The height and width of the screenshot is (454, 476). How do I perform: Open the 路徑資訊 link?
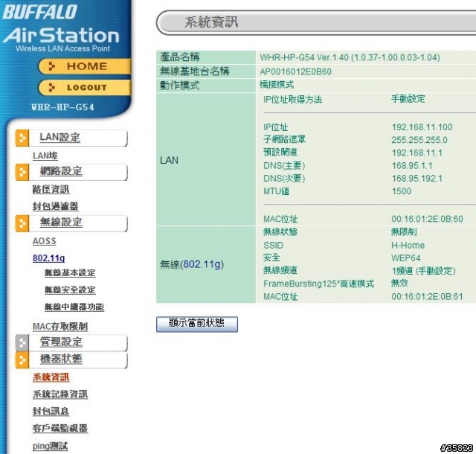51,189
